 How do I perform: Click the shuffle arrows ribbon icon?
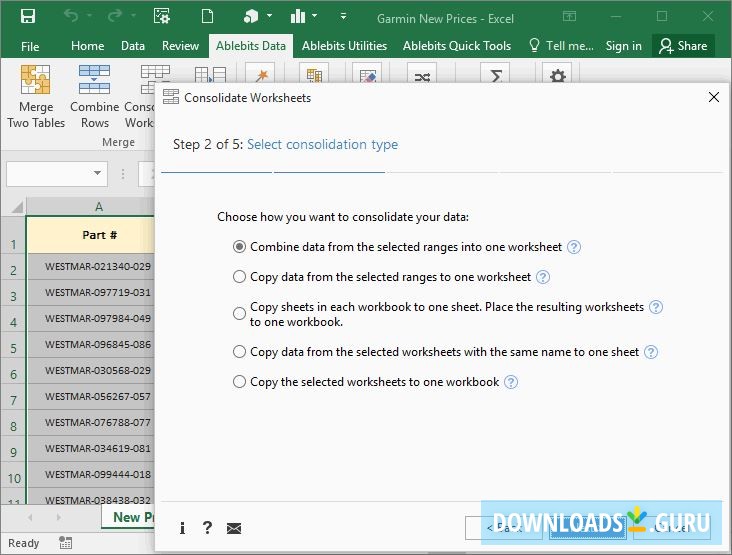[422, 76]
